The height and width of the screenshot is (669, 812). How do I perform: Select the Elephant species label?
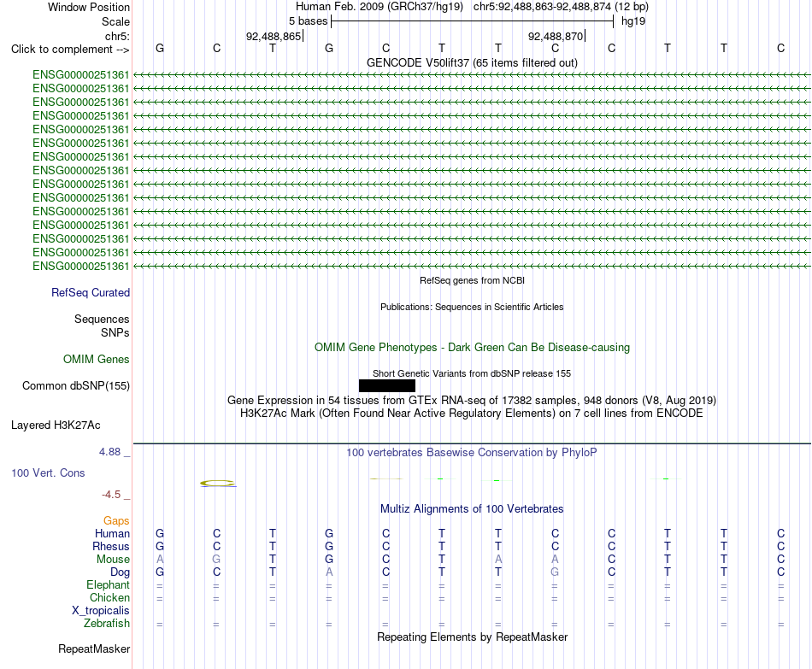tap(109, 585)
